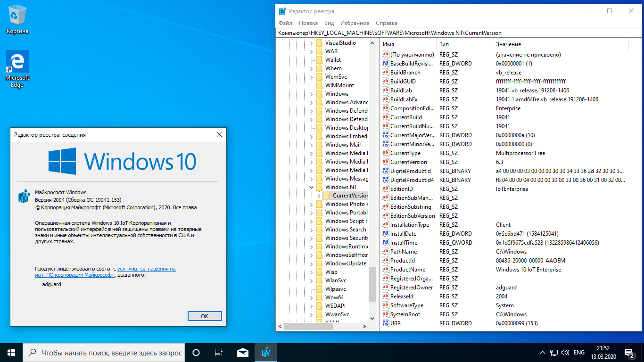
Task: Select the Windows Search tree item
Action: (346, 230)
